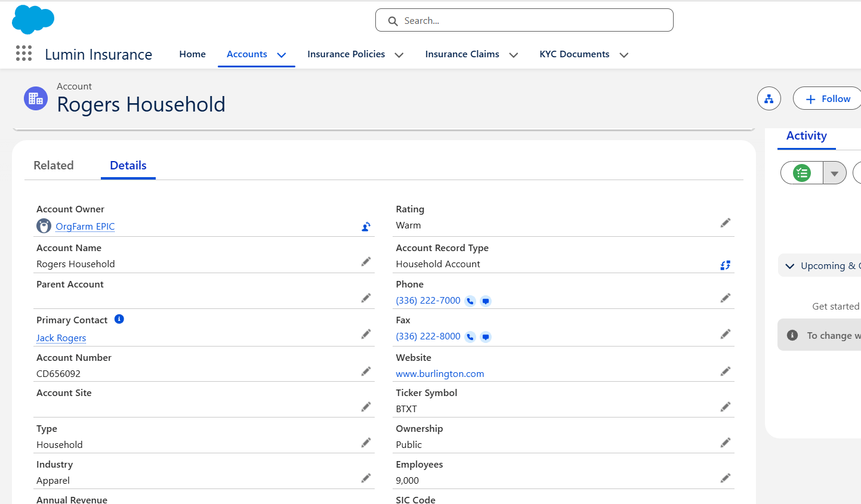Follow the Rogers Household account
The height and width of the screenshot is (504, 861).
point(828,98)
